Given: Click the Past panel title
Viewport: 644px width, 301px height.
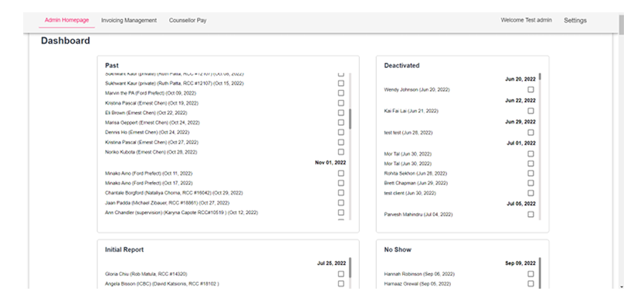Looking at the screenshot, I should (x=112, y=66).
